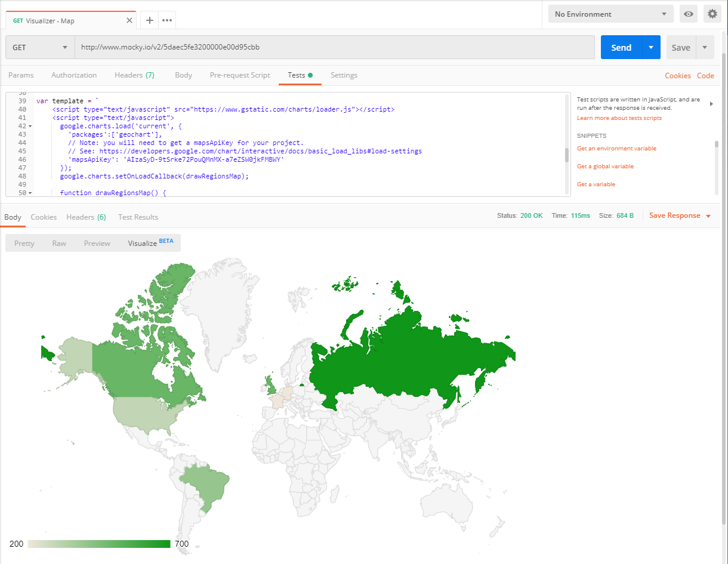
Task: Send the request with Send button
Action: point(621,48)
